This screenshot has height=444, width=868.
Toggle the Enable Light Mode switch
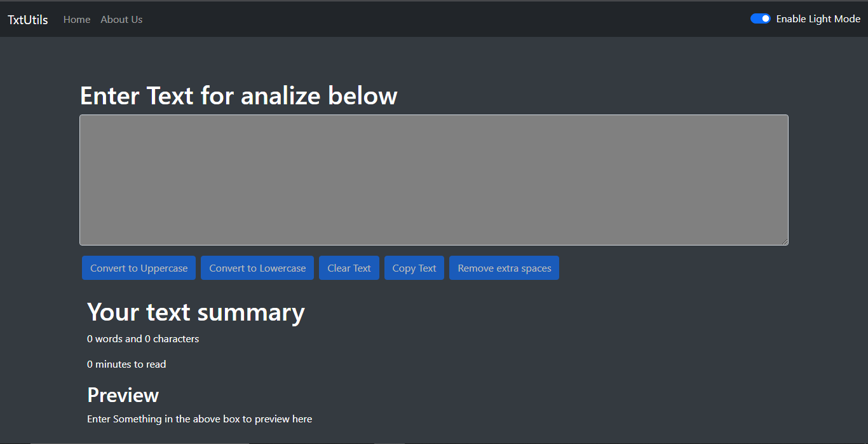761,19
